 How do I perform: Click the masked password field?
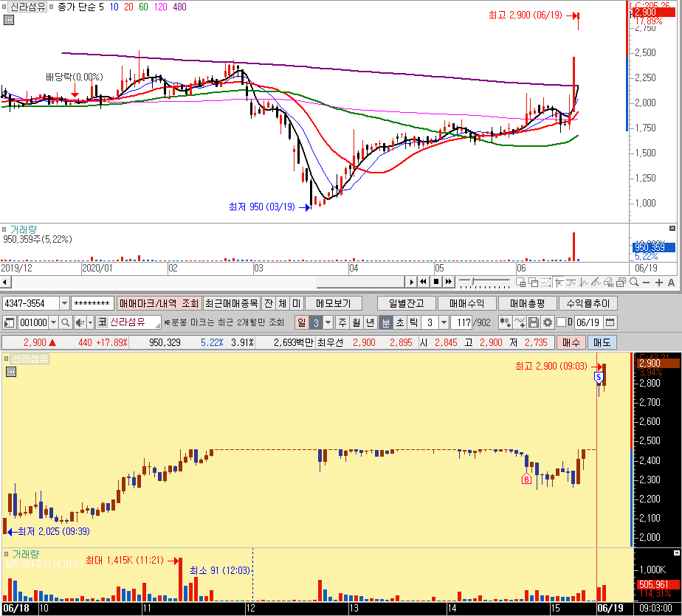click(92, 303)
